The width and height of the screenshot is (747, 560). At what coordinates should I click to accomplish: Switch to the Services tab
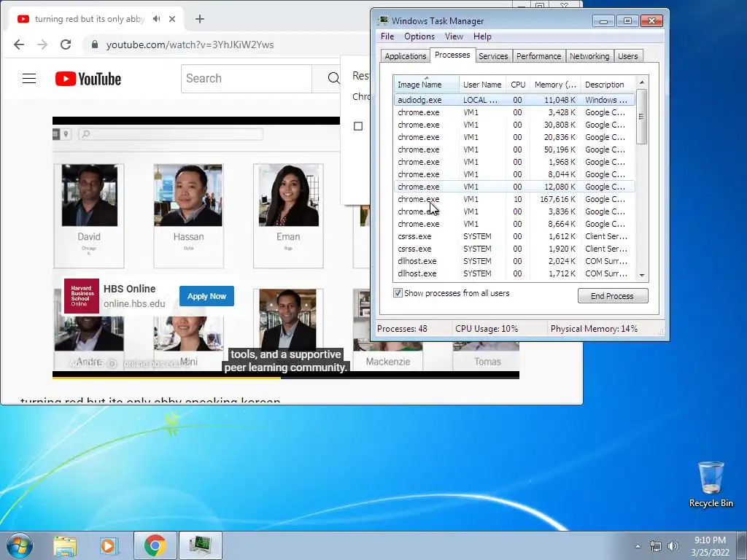493,56
